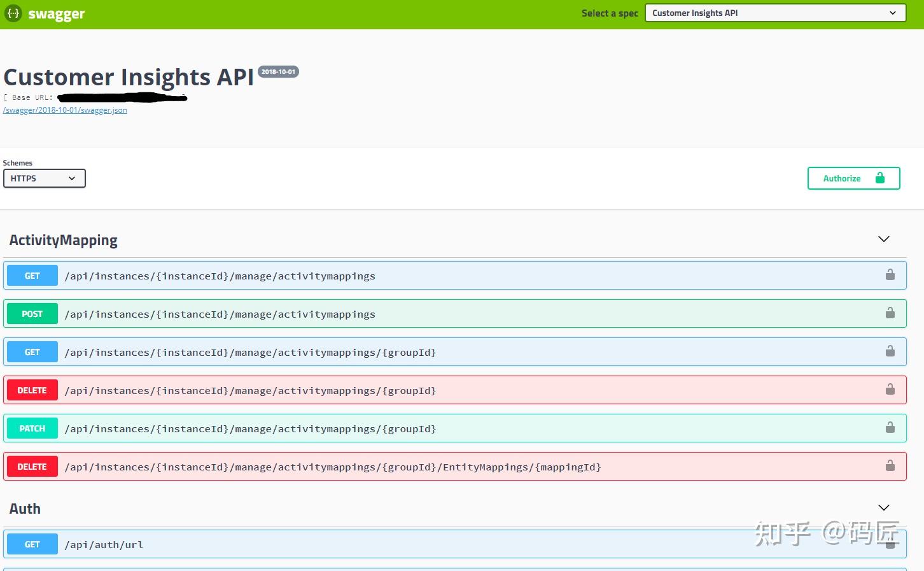Click the Authorize button

tap(841, 178)
